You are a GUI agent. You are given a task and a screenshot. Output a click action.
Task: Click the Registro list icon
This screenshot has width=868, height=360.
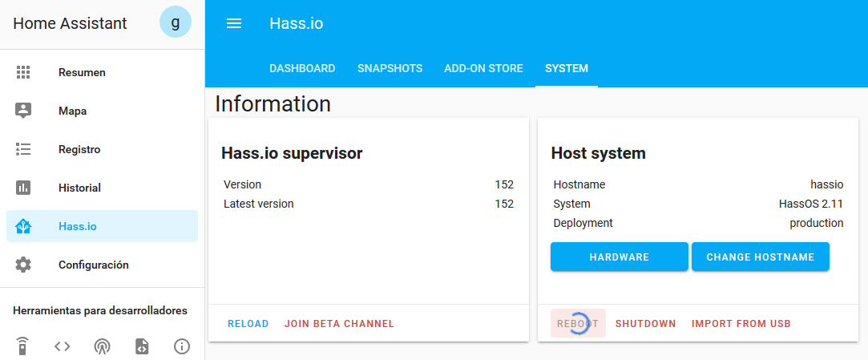point(22,150)
